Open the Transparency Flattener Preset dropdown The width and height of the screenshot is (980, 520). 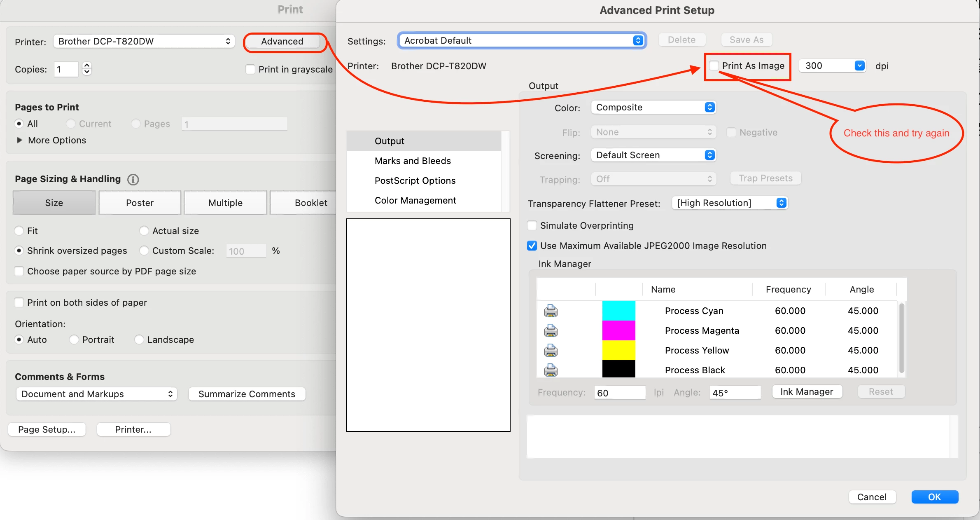click(x=730, y=203)
